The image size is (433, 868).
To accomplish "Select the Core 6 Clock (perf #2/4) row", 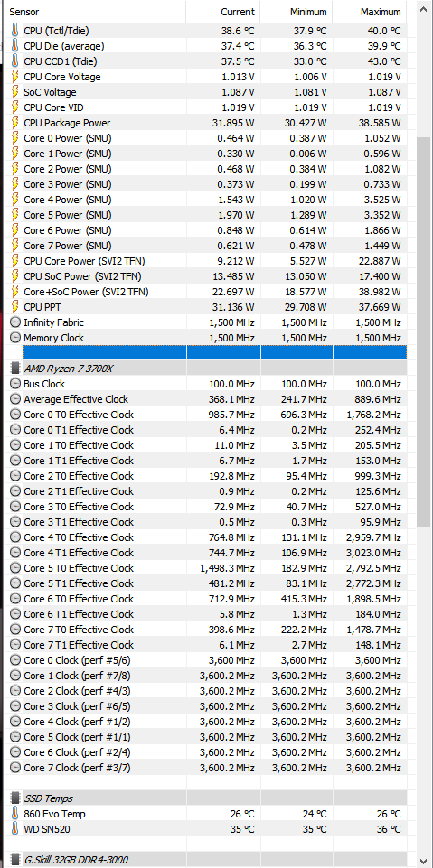I will tap(208, 752).
